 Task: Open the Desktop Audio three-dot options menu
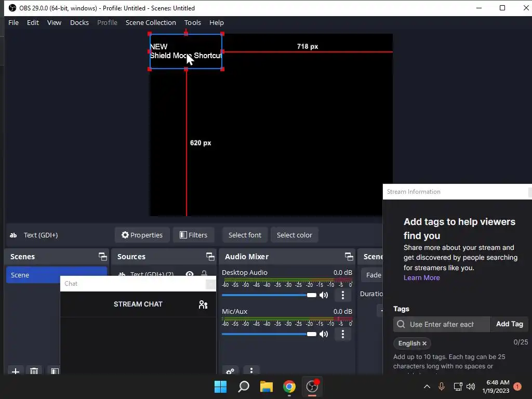(343, 295)
